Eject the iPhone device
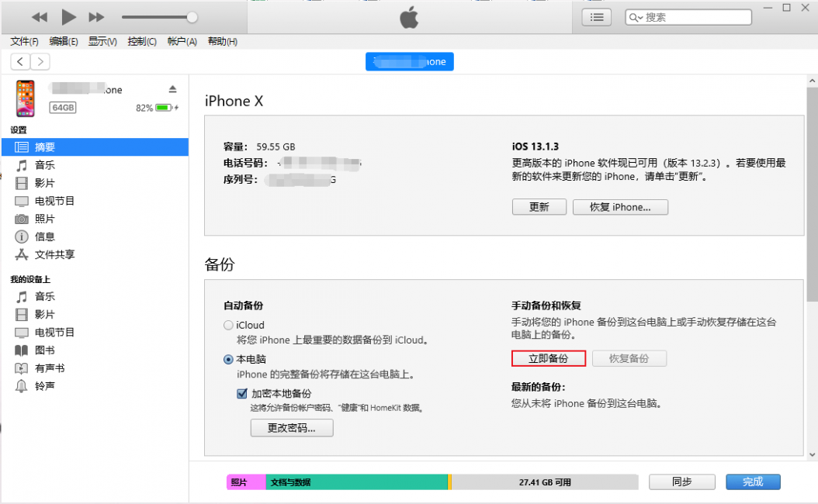 click(172, 89)
